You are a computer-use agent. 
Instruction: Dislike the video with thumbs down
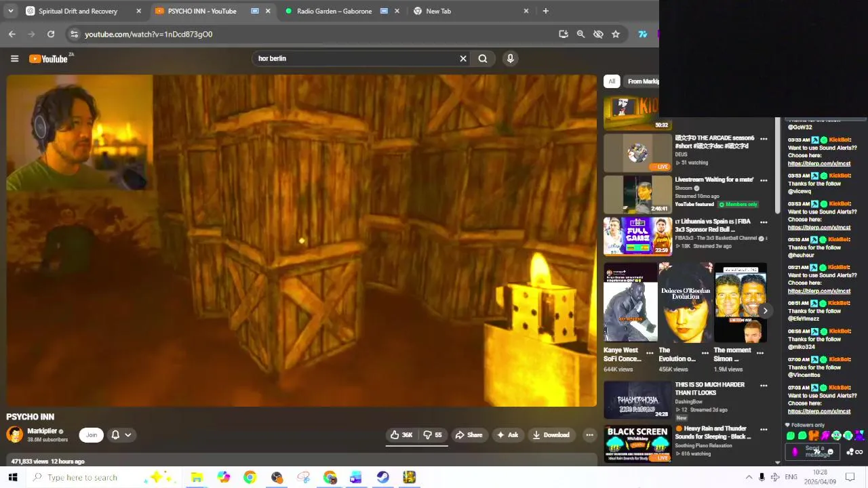tap(433, 435)
